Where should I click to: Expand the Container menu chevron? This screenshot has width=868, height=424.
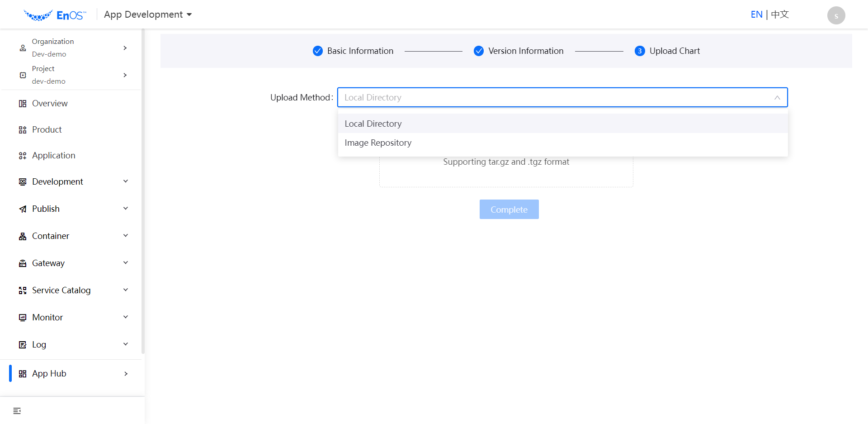click(x=126, y=236)
